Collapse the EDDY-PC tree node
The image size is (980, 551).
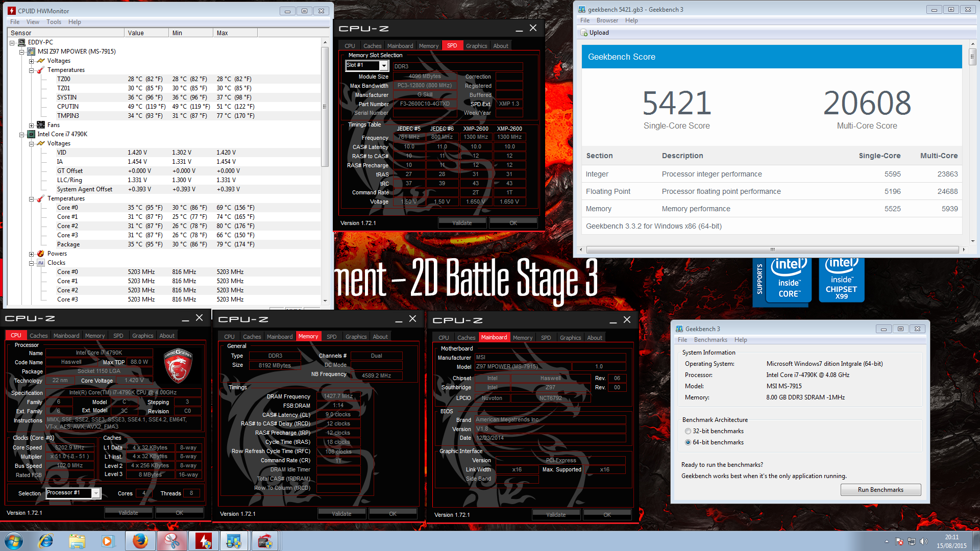point(12,42)
